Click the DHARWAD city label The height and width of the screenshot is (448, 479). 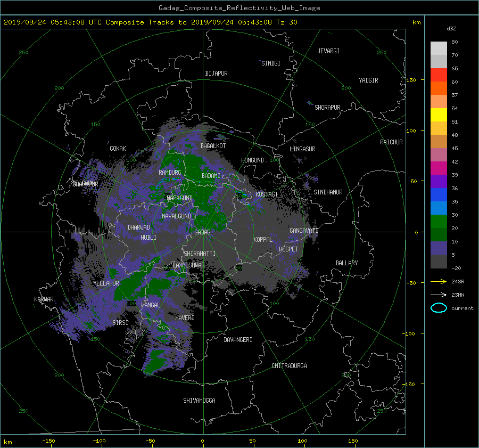[139, 227]
